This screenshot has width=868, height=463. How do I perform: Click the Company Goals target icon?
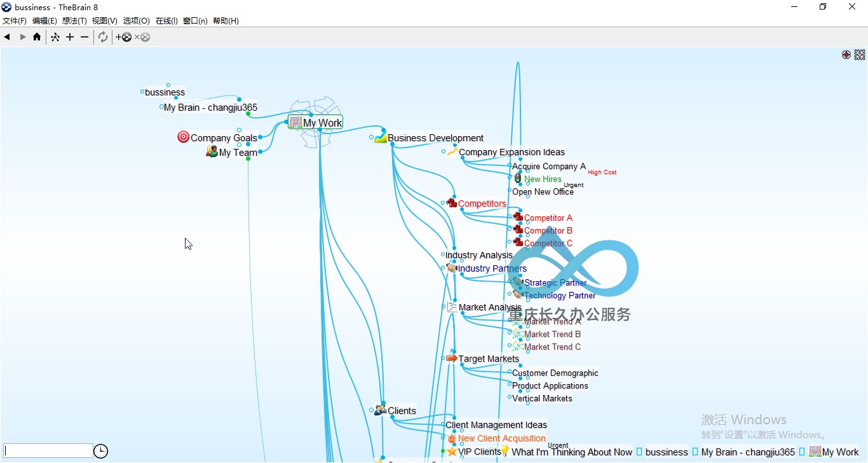tap(183, 137)
